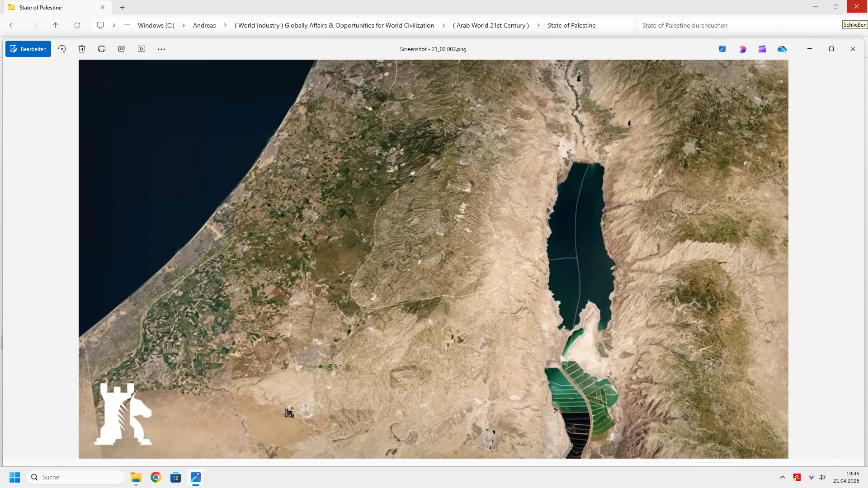Open Microsoft Store from taskbar
The height and width of the screenshot is (488, 868).
coord(176,477)
